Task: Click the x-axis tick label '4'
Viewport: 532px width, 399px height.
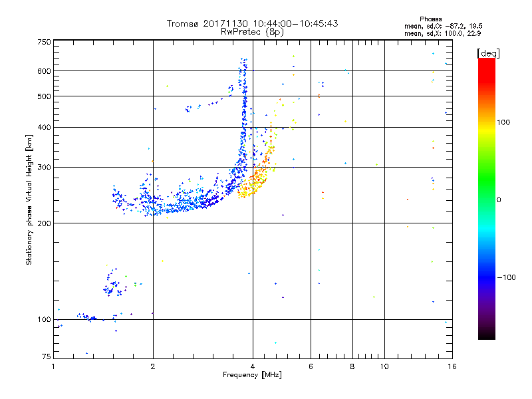Action: (x=253, y=366)
